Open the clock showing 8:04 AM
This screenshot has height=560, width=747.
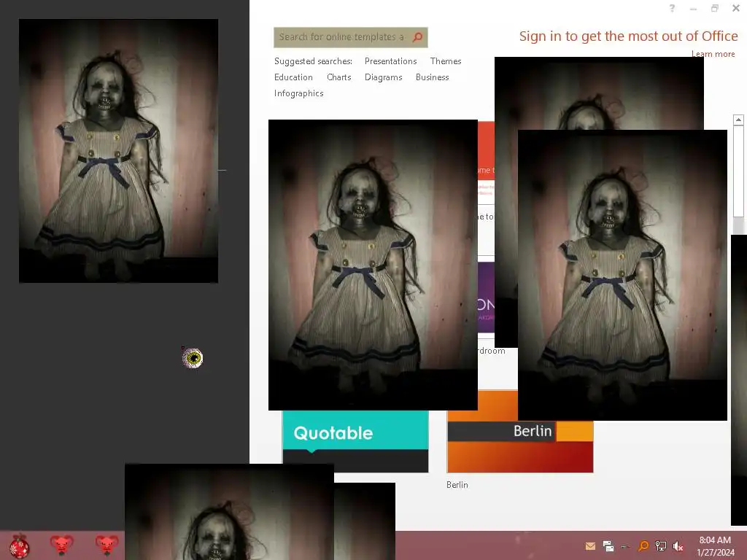715,545
